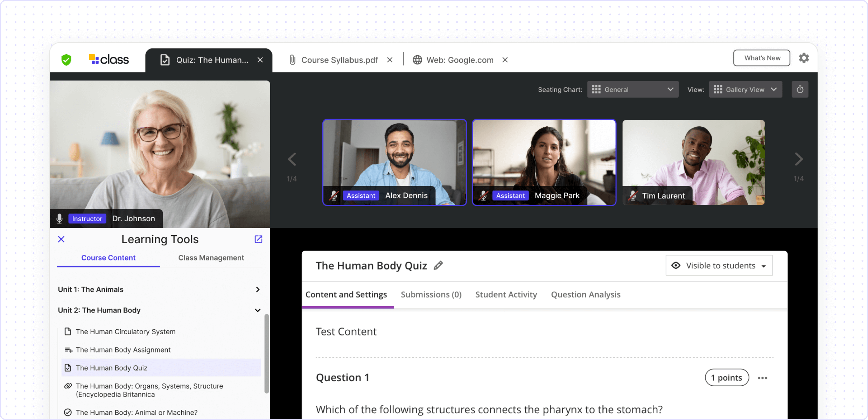
Task: Open Question 1 more options ellipsis
Action: click(762, 378)
